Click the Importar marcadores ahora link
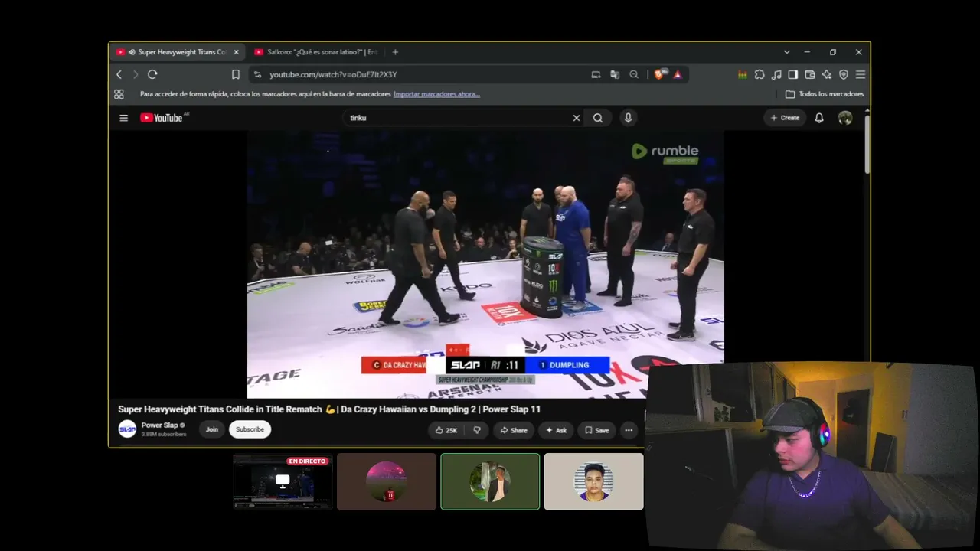Screen dimensions: 980x551 click(436, 94)
